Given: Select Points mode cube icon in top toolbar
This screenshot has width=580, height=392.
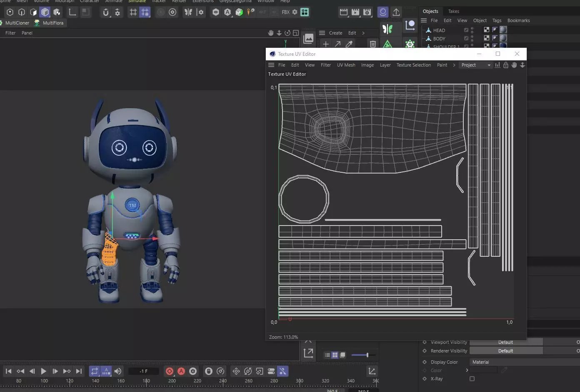Looking at the screenshot, I should tap(10, 12).
